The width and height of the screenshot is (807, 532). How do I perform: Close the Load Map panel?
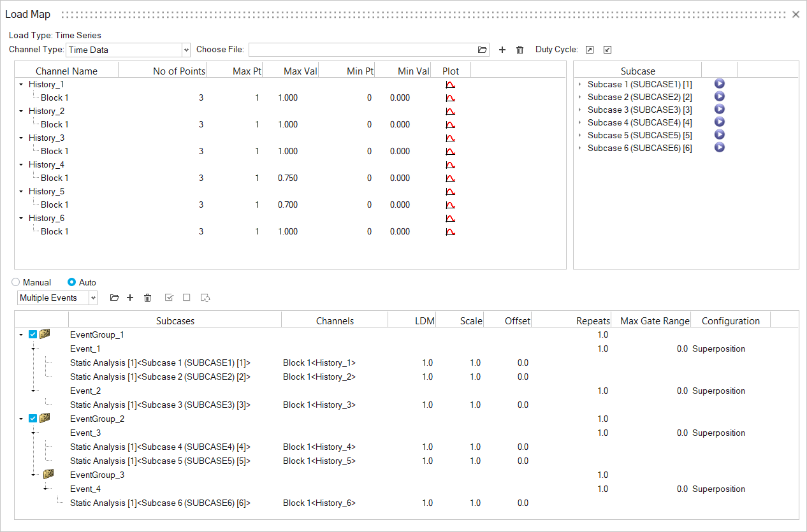coord(796,14)
